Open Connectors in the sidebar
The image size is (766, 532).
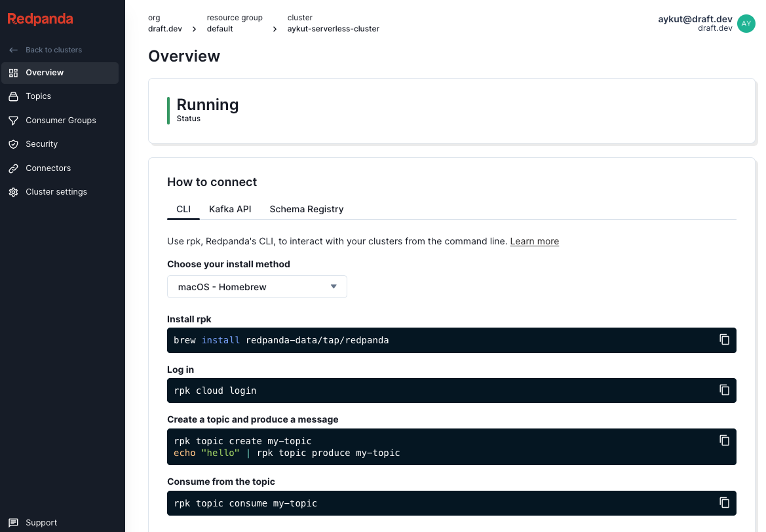[x=60, y=168]
